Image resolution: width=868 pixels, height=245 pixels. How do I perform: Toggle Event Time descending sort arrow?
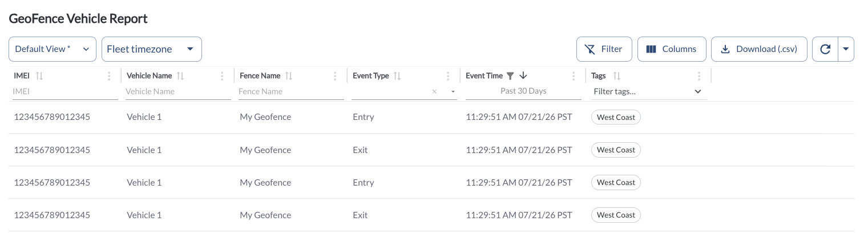click(x=523, y=76)
